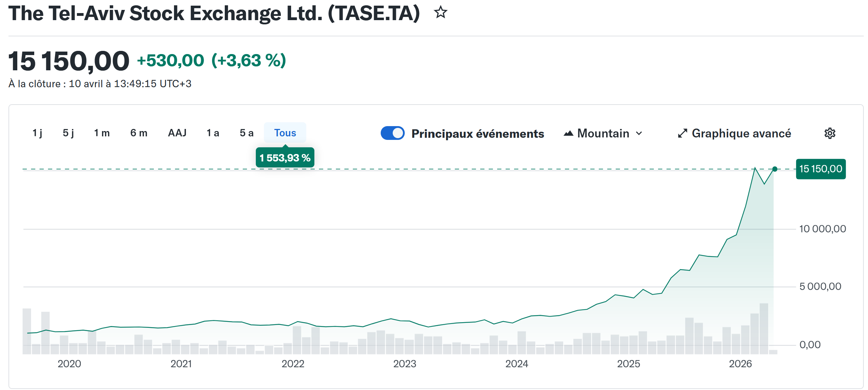Click the 1 553,93 % performance badge
Screen dimensions: 868x390
click(285, 158)
